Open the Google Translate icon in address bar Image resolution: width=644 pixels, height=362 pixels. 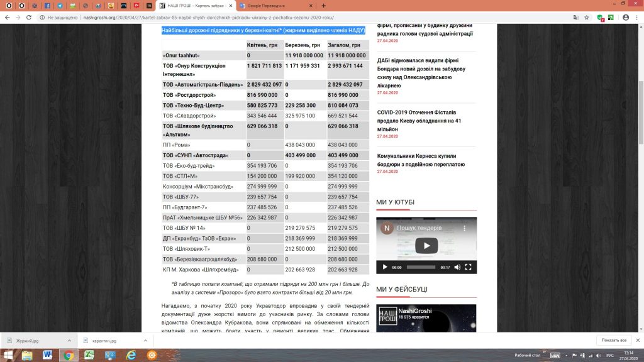click(x=576, y=18)
